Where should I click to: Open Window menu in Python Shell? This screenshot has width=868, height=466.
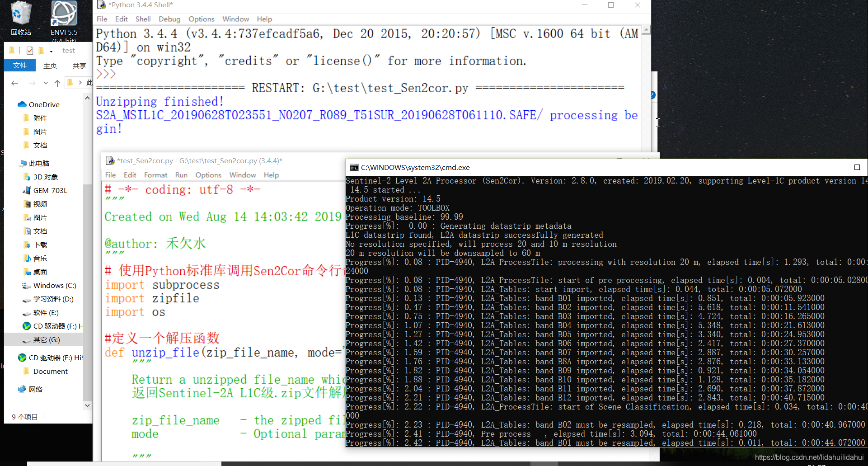[235, 19]
